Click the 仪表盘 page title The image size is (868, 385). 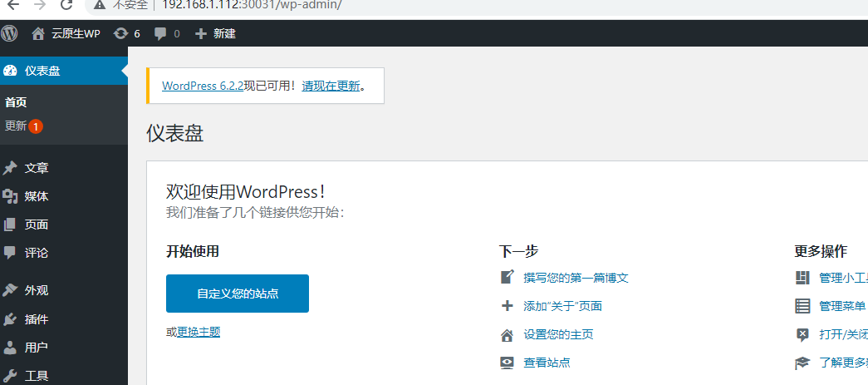[175, 134]
